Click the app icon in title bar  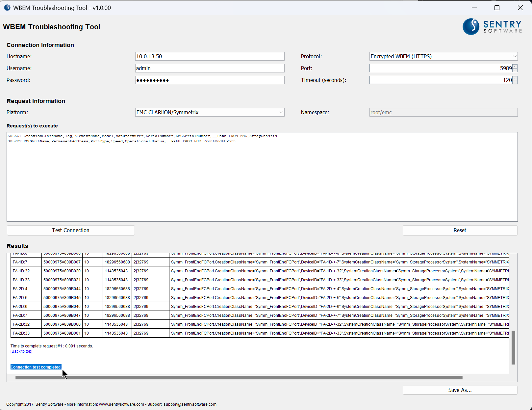pos(7,8)
